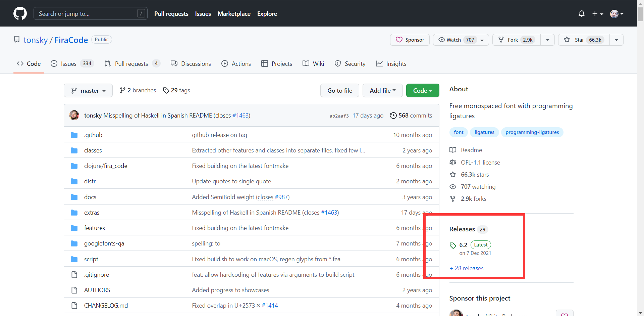Viewport: 644px width, 316px height.
Task: Open the + 28 releases link
Action: click(467, 268)
